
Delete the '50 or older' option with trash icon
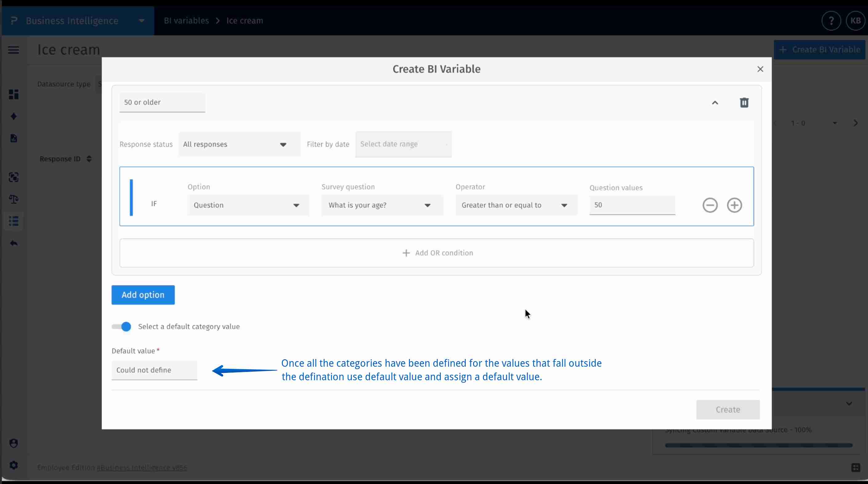tap(744, 103)
